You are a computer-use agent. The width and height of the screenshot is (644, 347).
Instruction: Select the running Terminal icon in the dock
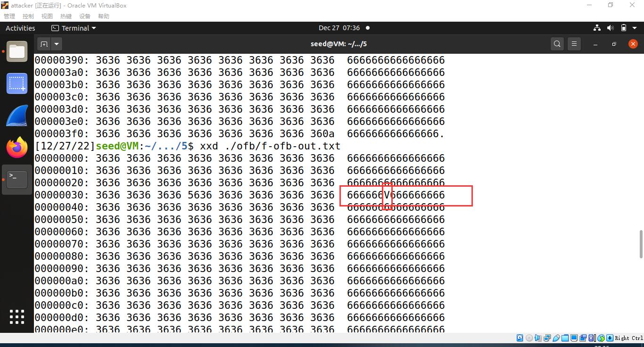click(17, 179)
